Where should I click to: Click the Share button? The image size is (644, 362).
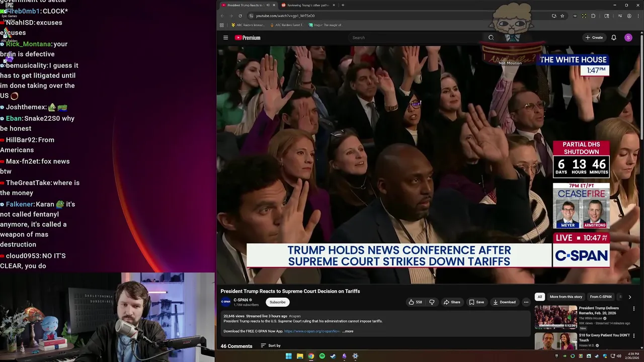click(452, 302)
